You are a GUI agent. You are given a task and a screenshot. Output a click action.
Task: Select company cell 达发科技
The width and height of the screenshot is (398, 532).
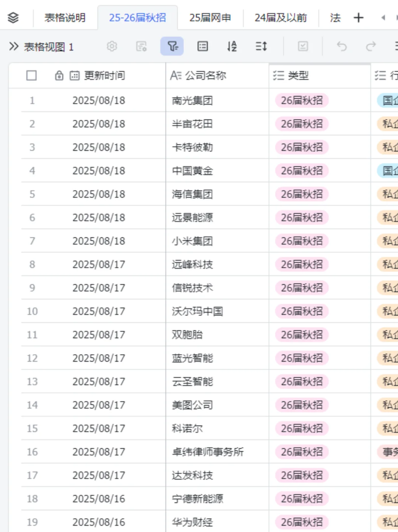tap(217, 475)
